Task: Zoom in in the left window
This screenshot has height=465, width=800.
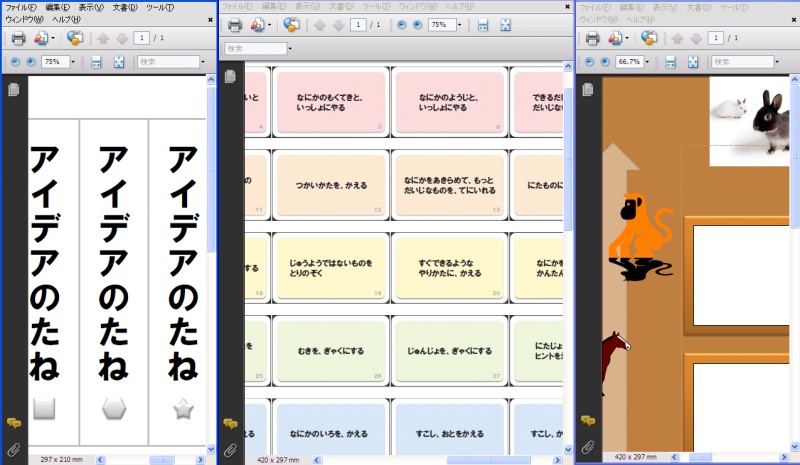Action: (31, 62)
